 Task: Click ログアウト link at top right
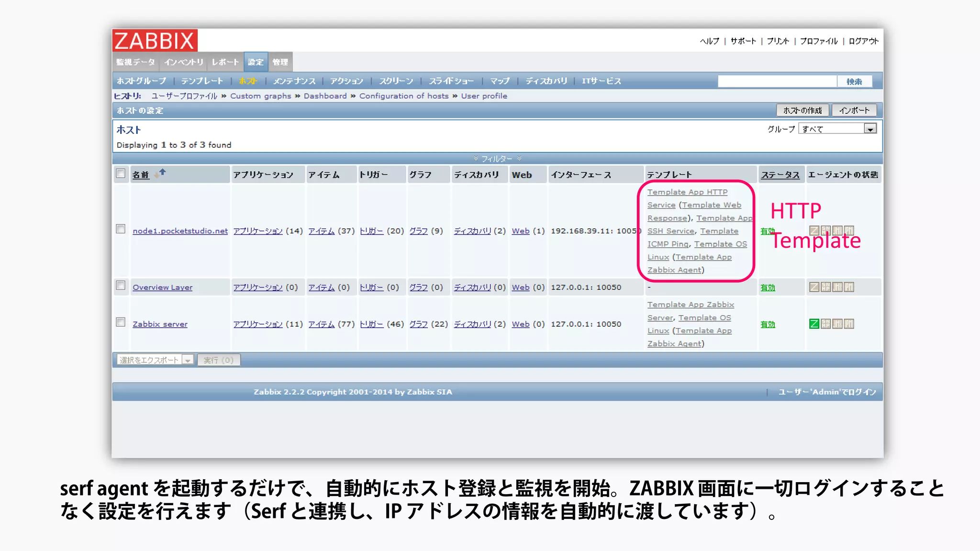(x=863, y=41)
